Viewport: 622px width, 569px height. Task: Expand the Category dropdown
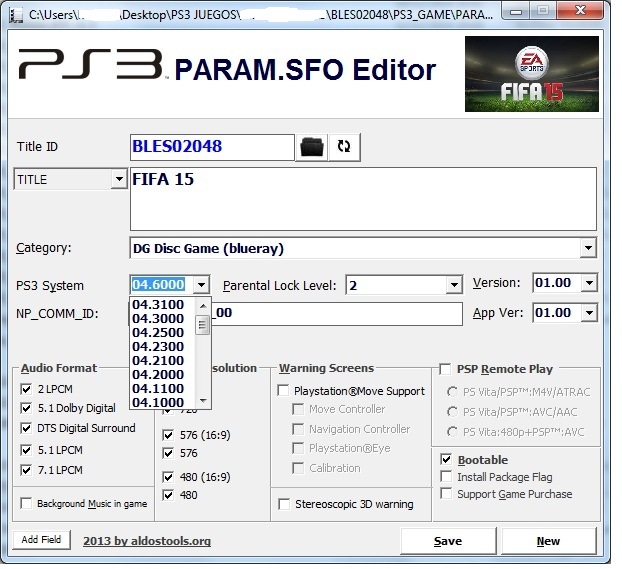587,248
